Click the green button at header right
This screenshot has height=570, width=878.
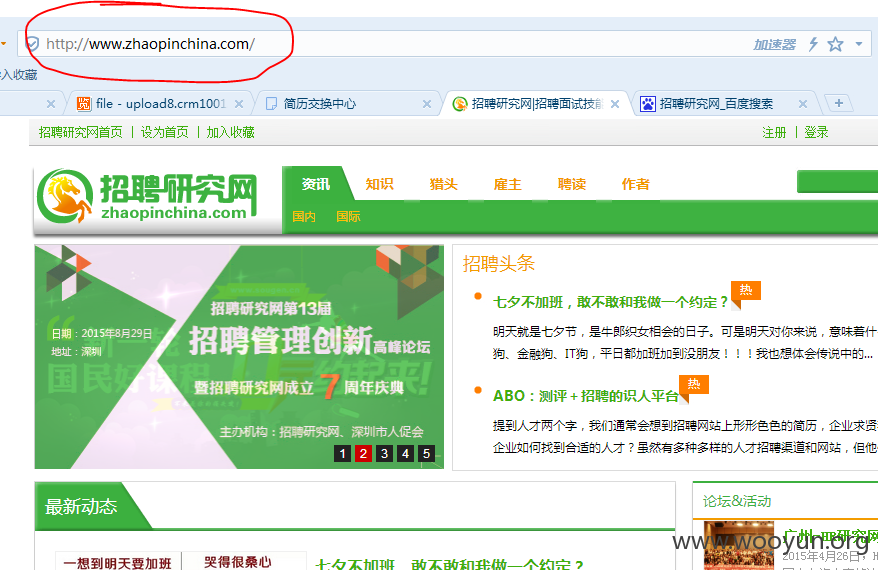[837, 182]
